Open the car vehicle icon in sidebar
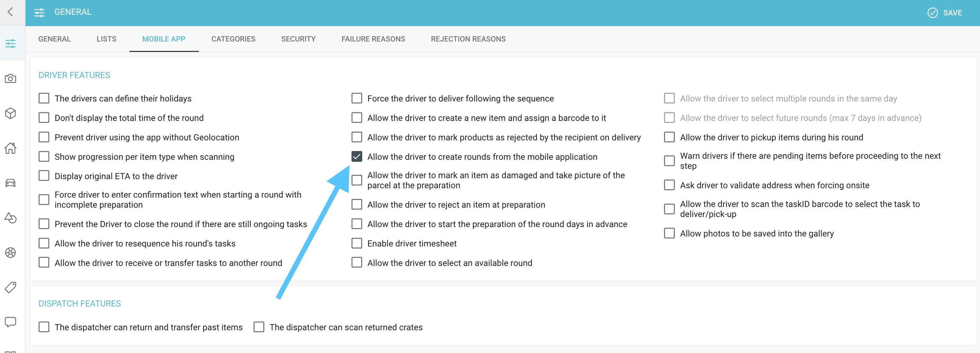This screenshot has height=353, width=980. (11, 183)
